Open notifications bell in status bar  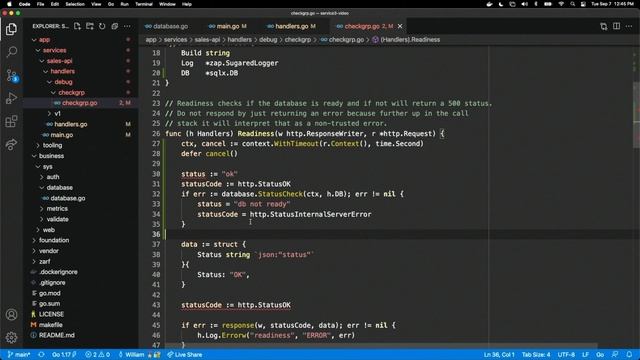pos(629,354)
